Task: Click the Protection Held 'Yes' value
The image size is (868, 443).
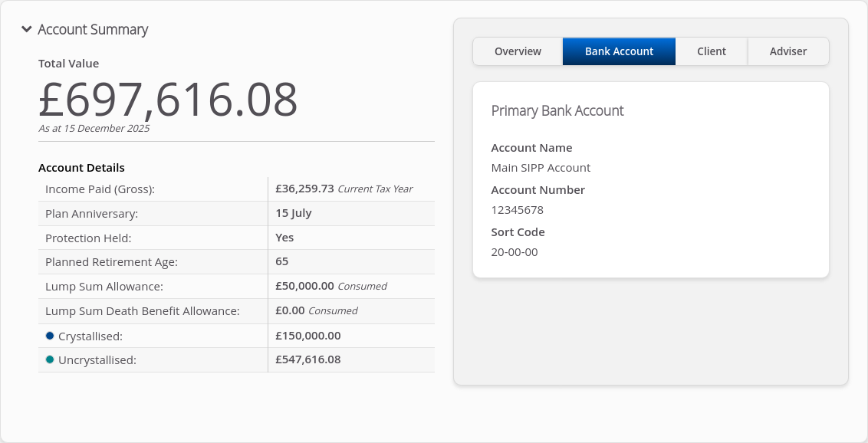Action: click(x=284, y=238)
